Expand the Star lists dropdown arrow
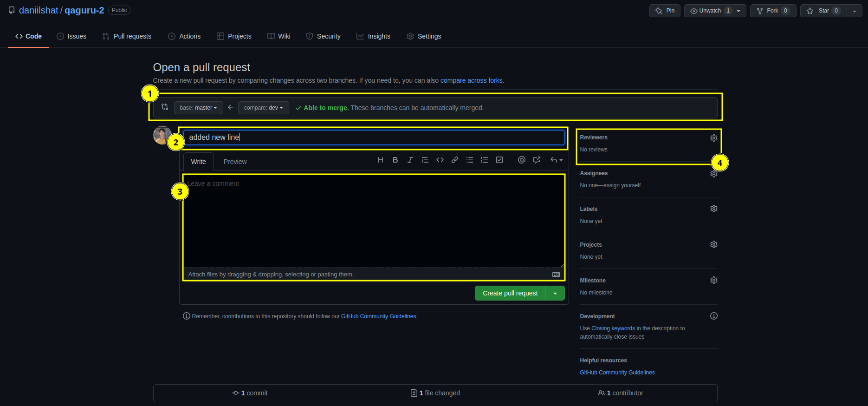868x406 pixels. pyautogui.click(x=855, y=11)
